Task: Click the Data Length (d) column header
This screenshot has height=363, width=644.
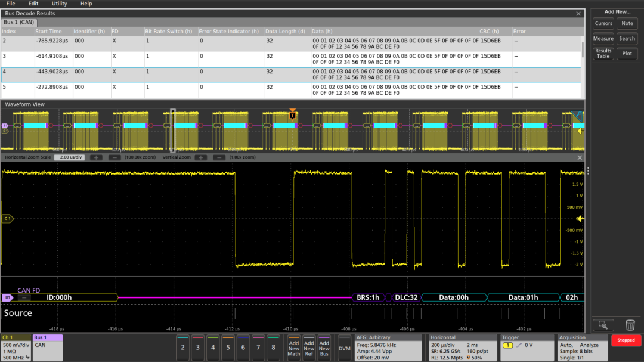Action: [285, 31]
